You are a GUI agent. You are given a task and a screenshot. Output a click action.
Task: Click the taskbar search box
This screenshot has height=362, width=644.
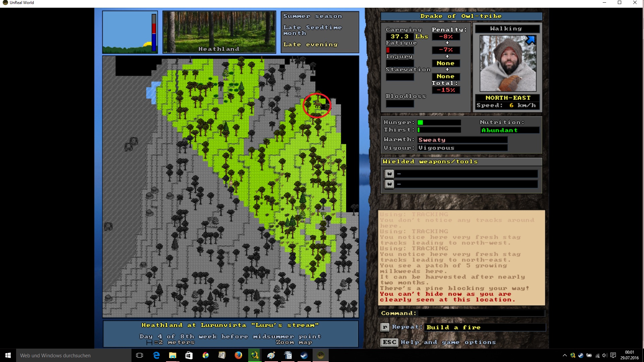[x=74, y=355]
